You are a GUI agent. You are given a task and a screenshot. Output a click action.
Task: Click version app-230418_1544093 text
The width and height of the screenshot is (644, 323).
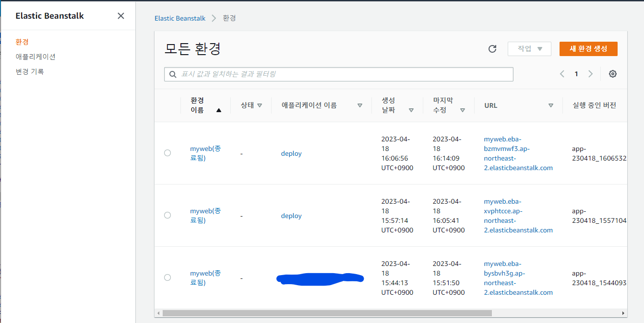point(599,278)
